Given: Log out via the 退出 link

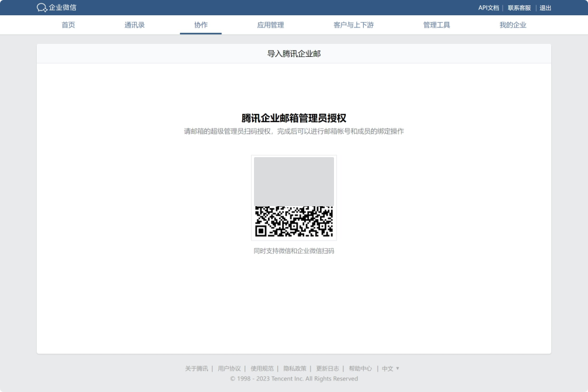Looking at the screenshot, I should point(545,8).
